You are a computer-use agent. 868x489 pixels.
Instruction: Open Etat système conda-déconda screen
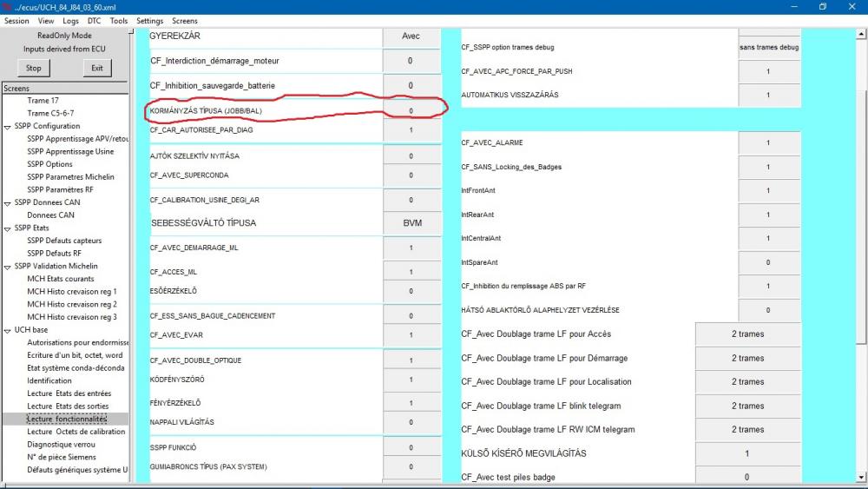coord(76,367)
